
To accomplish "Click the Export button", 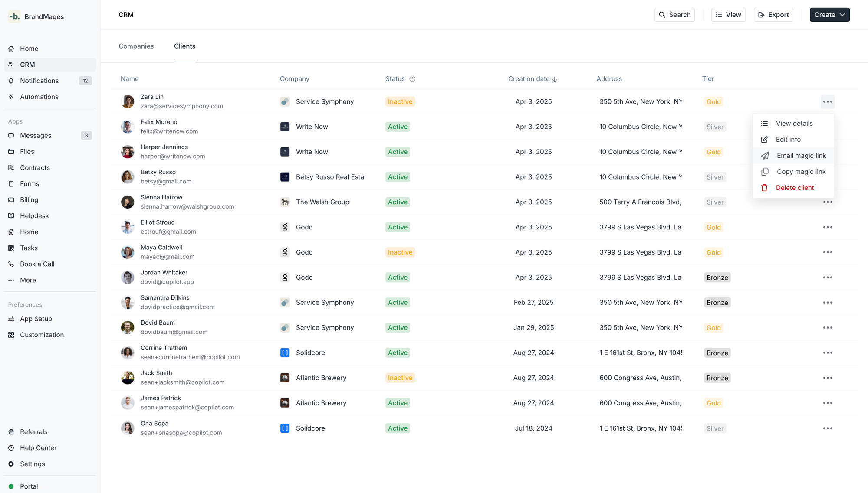I will (773, 15).
